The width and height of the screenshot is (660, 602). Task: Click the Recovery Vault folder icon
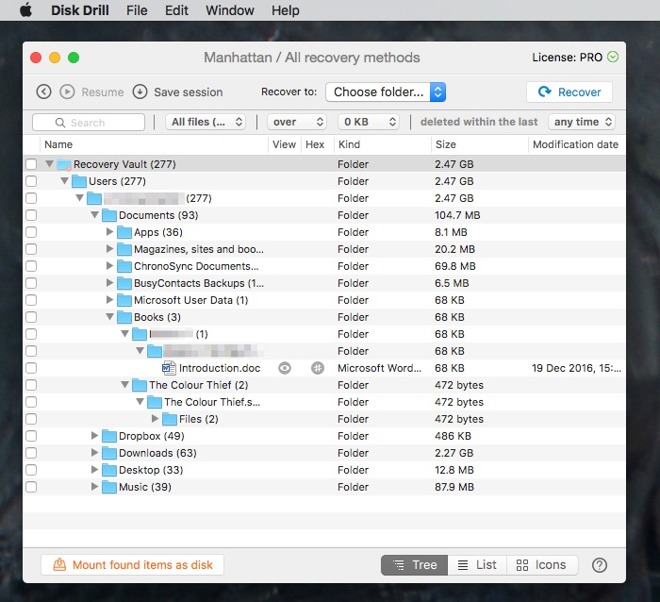pyautogui.click(x=64, y=164)
